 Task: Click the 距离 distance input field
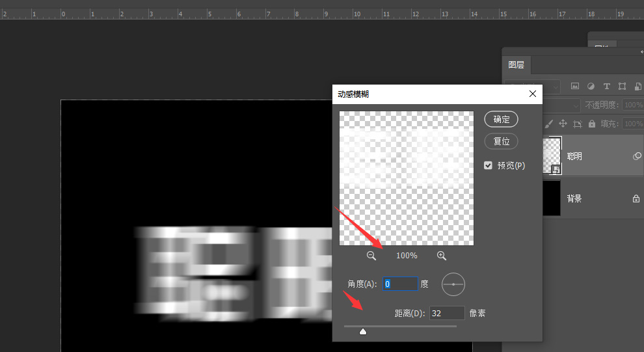pos(448,313)
